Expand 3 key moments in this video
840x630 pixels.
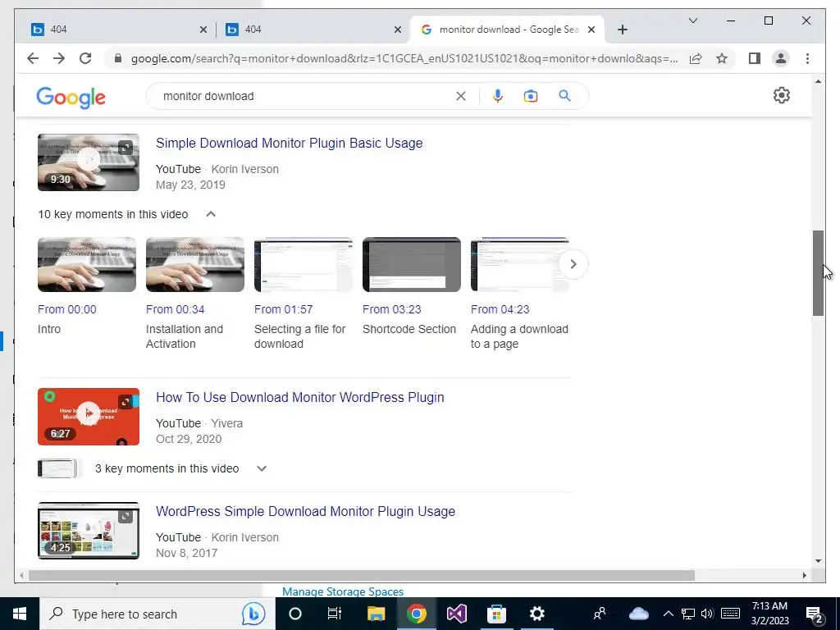(x=262, y=468)
